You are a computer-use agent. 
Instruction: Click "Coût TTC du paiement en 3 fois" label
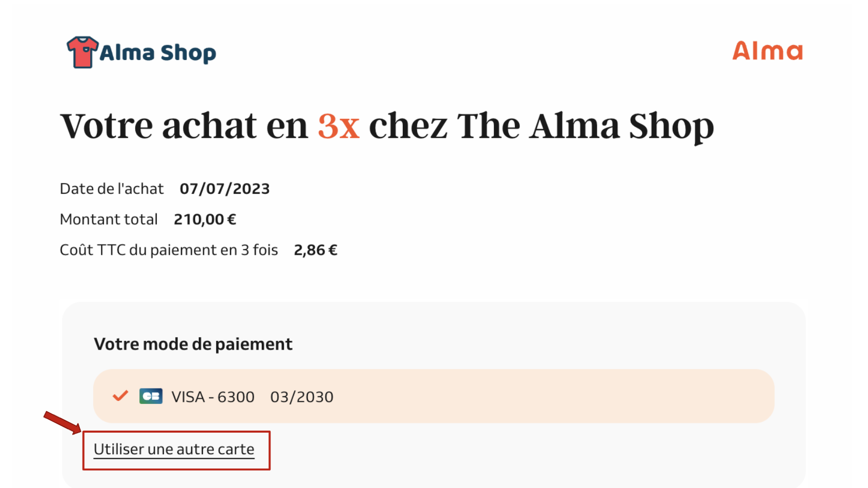pyautogui.click(x=169, y=250)
